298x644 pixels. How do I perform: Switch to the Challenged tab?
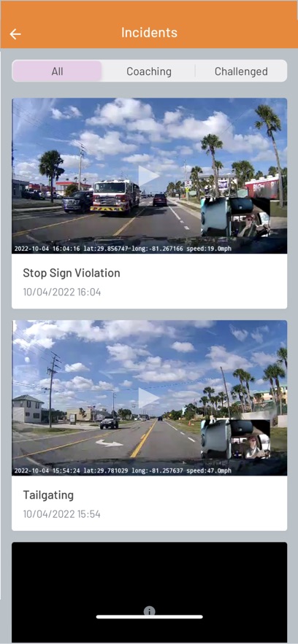point(241,71)
